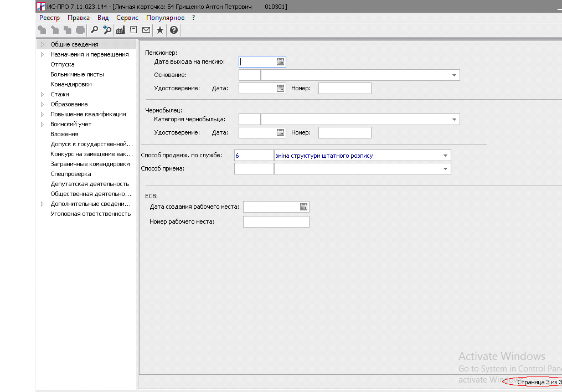Open the Вид menu
This screenshot has width=562, height=392.
tap(103, 18)
